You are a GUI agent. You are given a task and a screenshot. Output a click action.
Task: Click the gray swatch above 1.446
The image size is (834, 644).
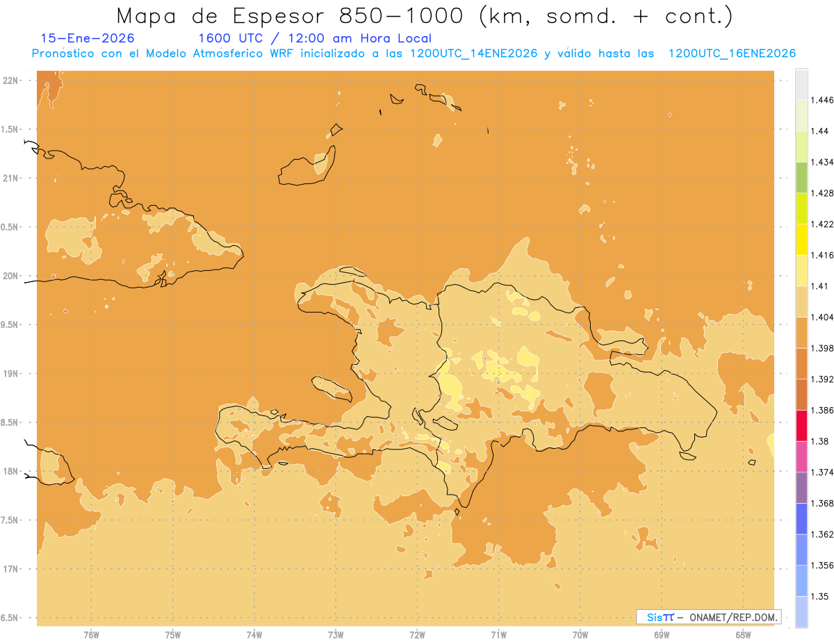(x=801, y=84)
